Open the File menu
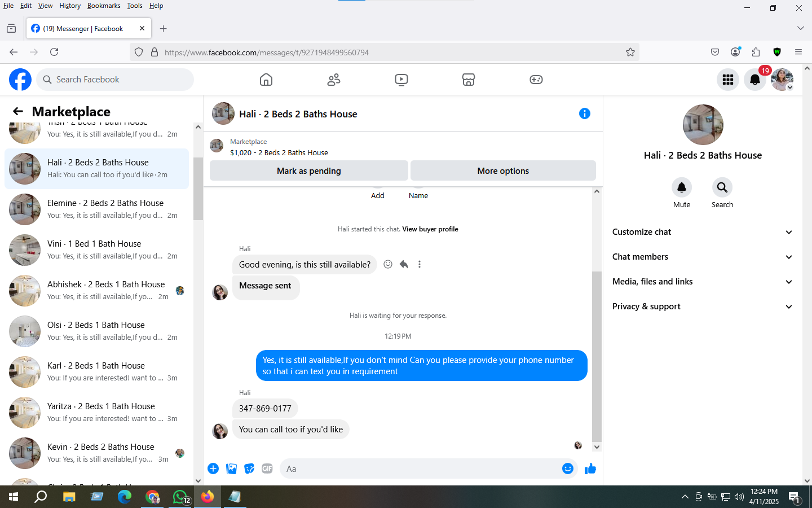The height and width of the screenshot is (508, 812). [8, 6]
